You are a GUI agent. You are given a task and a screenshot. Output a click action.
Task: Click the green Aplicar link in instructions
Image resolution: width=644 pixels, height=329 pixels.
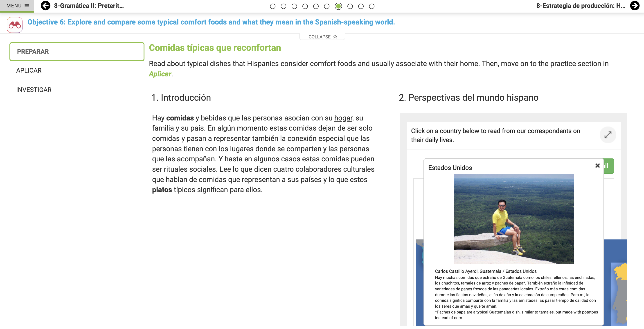[160, 74]
